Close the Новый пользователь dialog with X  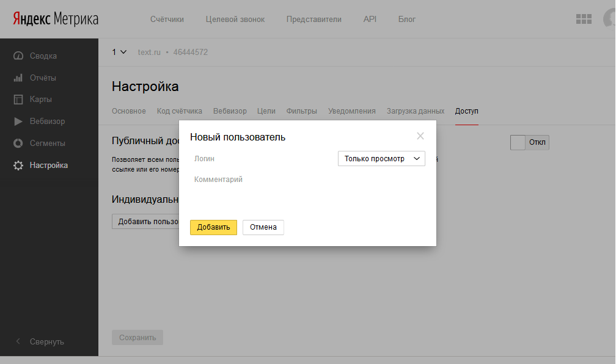click(x=420, y=136)
